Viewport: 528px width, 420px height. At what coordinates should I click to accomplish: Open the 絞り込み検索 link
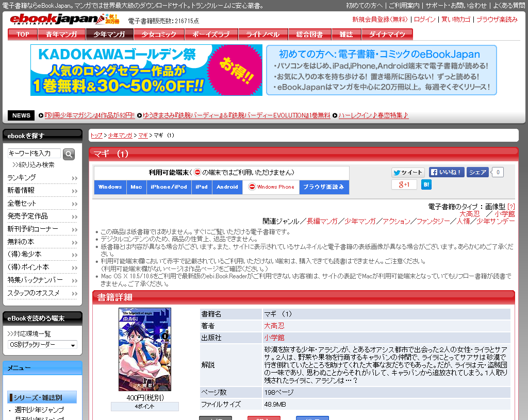point(34,165)
